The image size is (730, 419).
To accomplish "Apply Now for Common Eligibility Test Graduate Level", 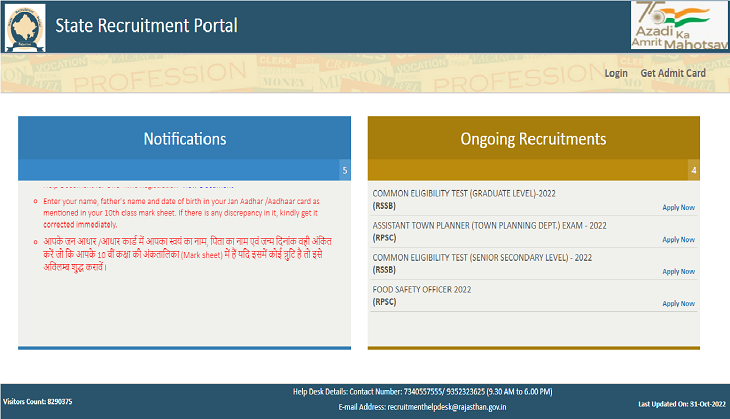I will click(678, 207).
